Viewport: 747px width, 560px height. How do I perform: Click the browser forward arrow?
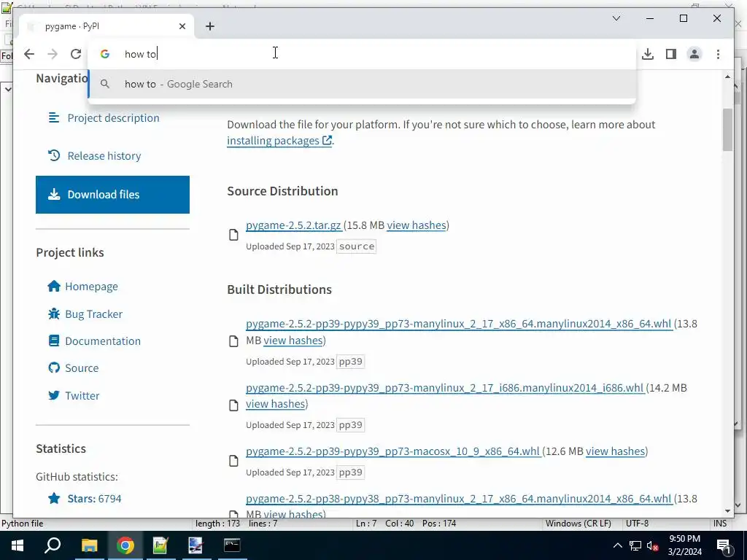[53, 54]
